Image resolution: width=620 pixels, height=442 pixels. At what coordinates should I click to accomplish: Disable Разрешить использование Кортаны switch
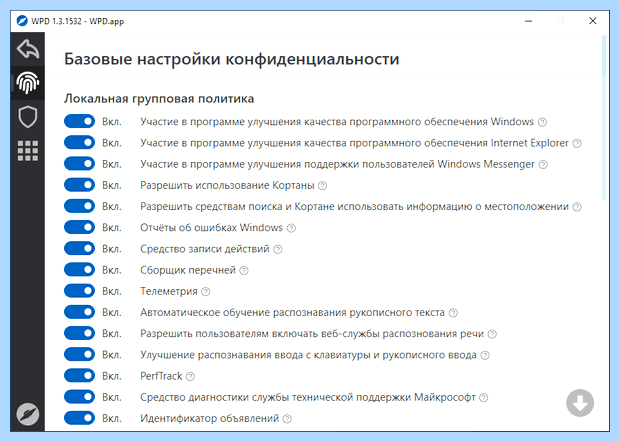79,185
